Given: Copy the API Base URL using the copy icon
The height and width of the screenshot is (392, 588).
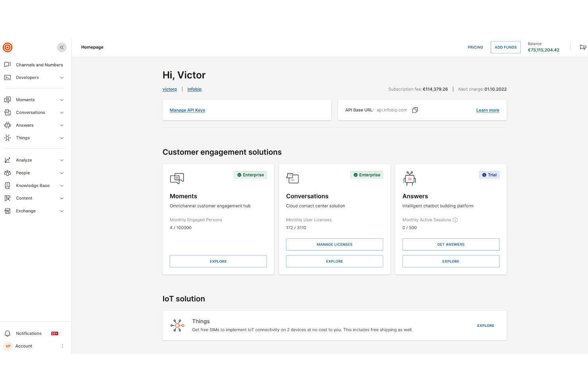Looking at the screenshot, I should [415, 110].
